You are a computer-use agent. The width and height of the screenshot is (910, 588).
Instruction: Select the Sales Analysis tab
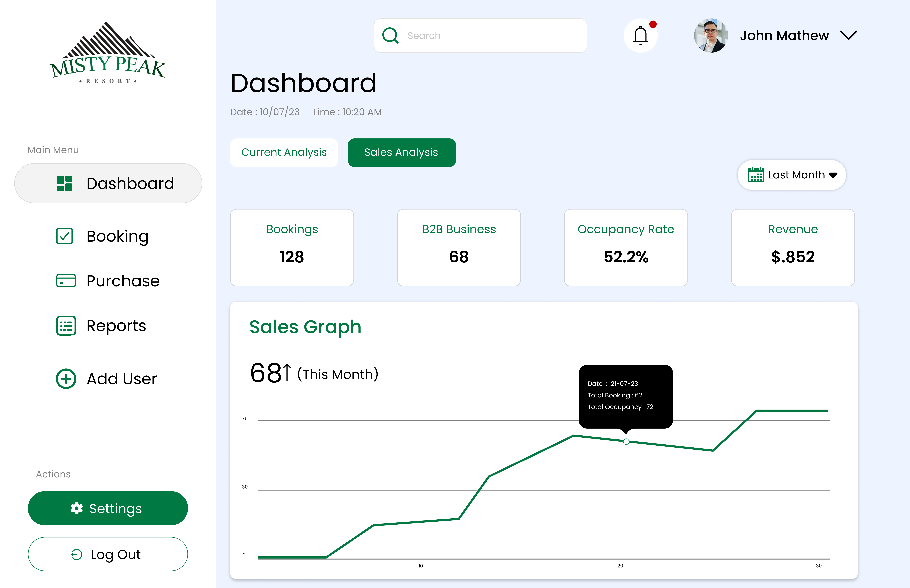pyautogui.click(x=401, y=152)
